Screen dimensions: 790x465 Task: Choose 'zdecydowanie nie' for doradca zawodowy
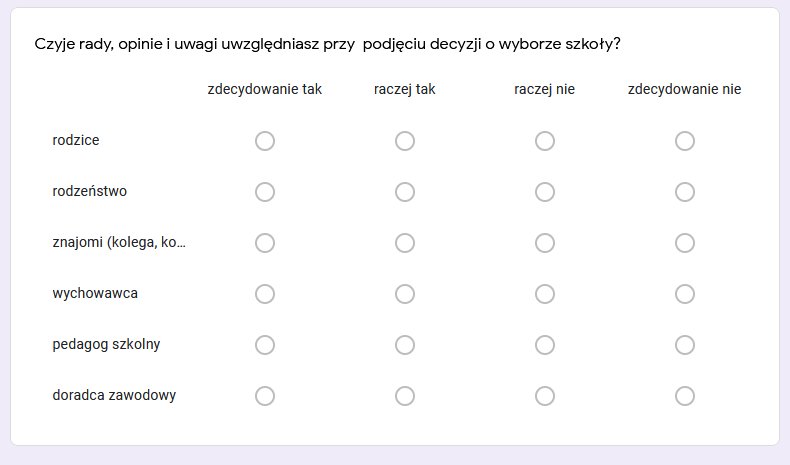click(685, 396)
